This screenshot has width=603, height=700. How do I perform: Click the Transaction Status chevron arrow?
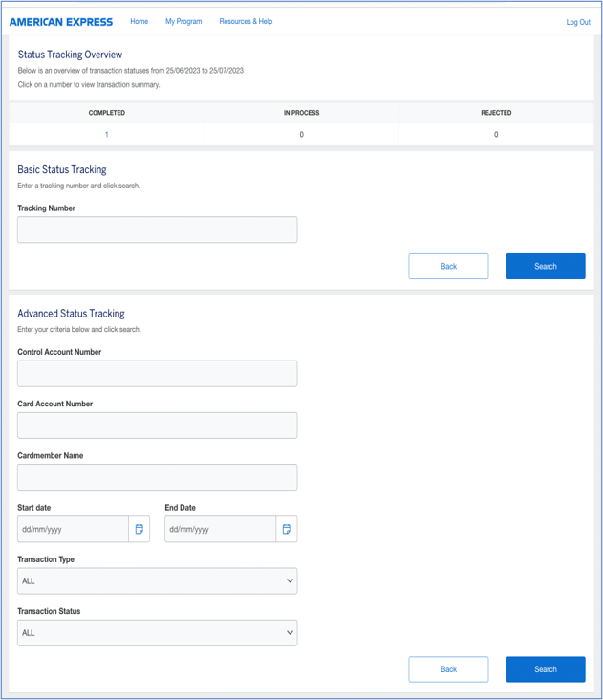[x=290, y=632]
